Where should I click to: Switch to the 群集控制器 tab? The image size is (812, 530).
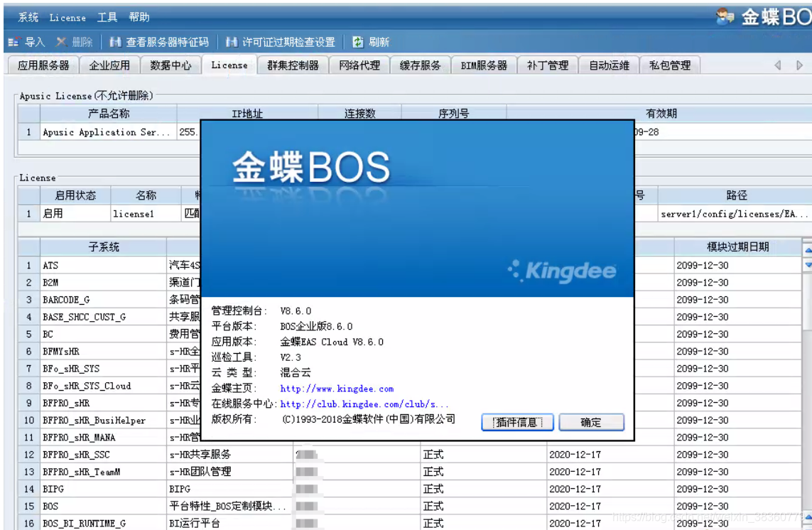tap(293, 65)
